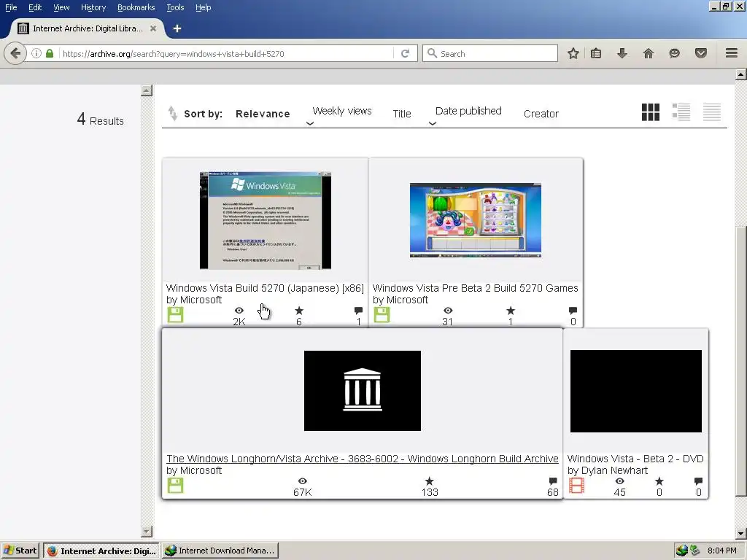Click Internet Archive Firefox taskbar button
Image resolution: width=747 pixels, height=560 pixels.
pos(102,551)
